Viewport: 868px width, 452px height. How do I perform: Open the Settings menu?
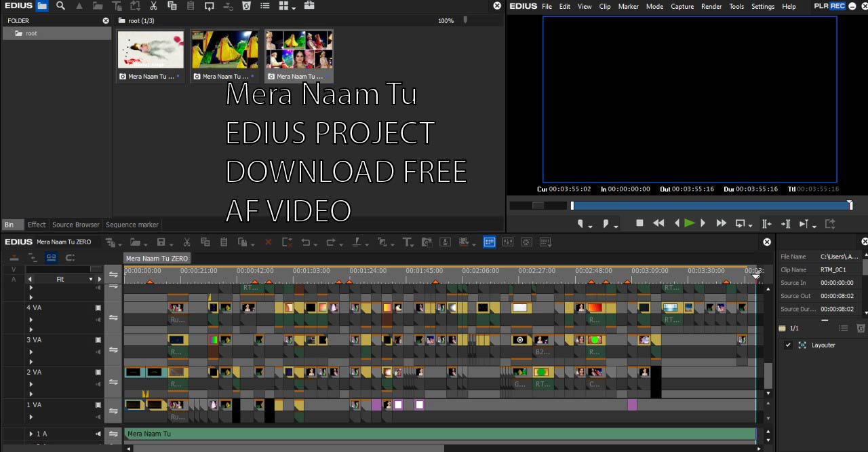(763, 6)
